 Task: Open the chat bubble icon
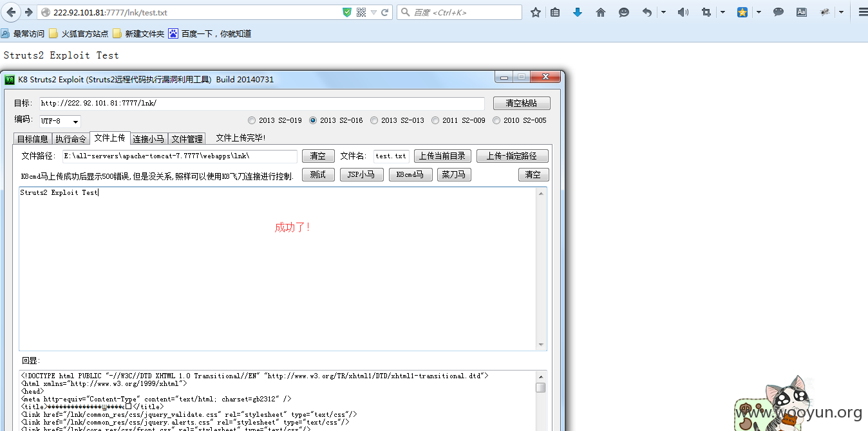point(778,12)
